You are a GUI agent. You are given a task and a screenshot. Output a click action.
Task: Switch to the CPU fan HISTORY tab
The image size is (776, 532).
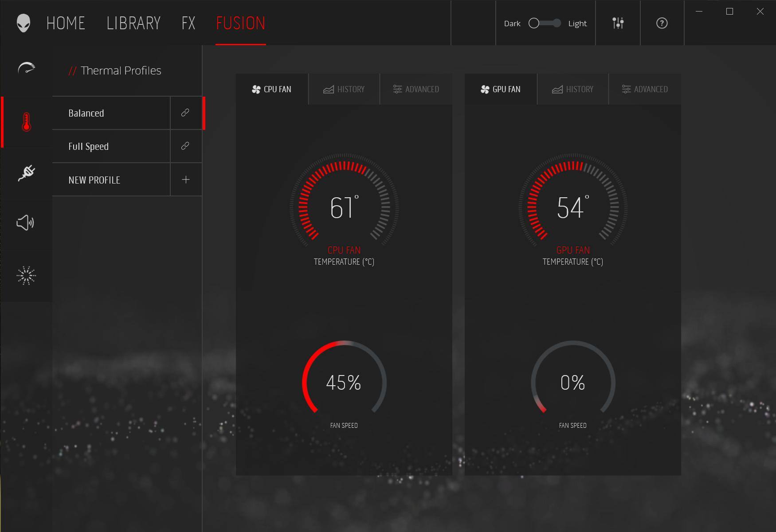(x=344, y=89)
